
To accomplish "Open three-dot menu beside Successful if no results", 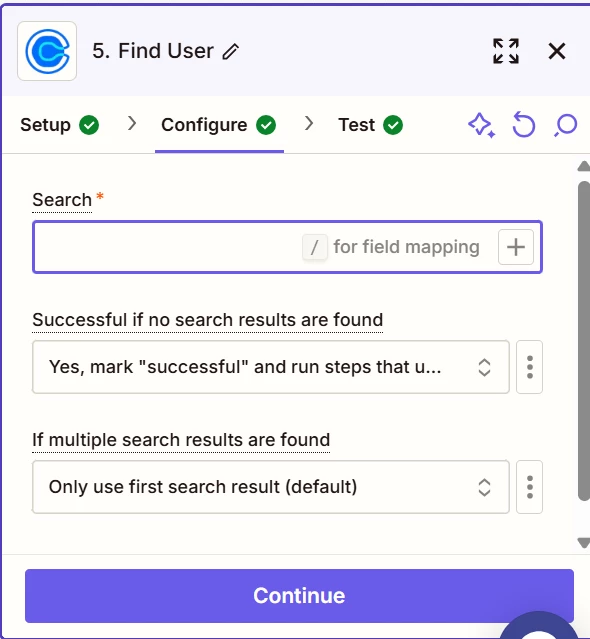I will tap(529, 367).
